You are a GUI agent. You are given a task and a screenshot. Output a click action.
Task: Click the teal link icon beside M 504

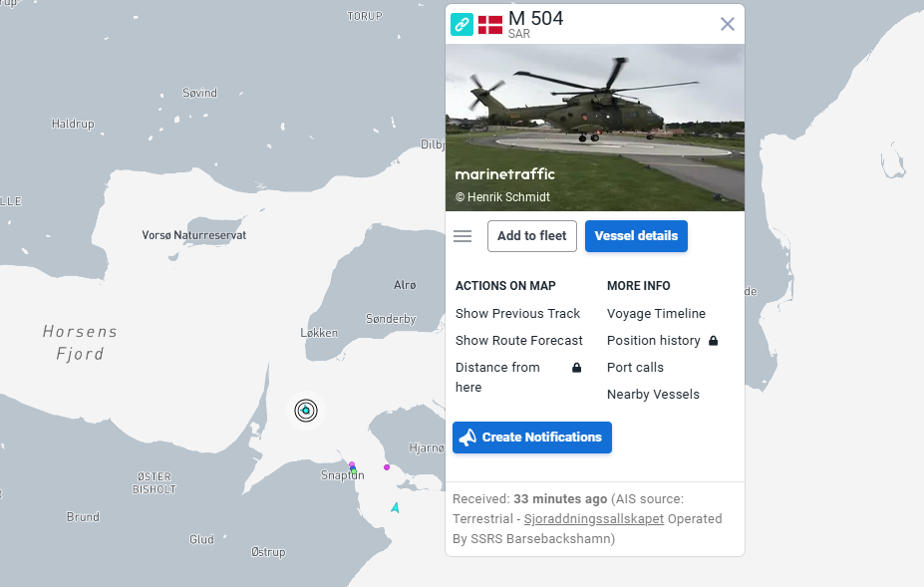(x=462, y=24)
